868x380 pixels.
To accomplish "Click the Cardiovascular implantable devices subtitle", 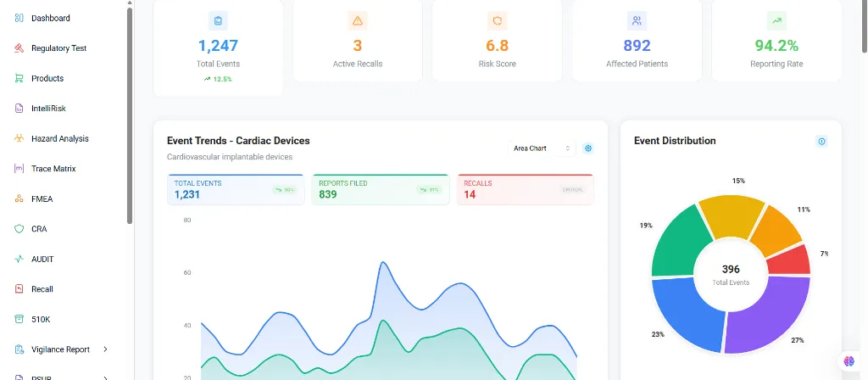I will tap(230, 157).
